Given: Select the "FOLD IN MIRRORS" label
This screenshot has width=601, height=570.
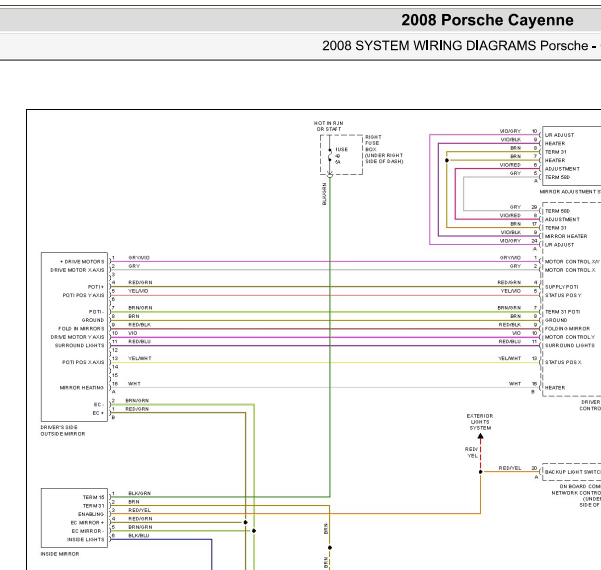Looking at the screenshot, I should click(x=81, y=329).
